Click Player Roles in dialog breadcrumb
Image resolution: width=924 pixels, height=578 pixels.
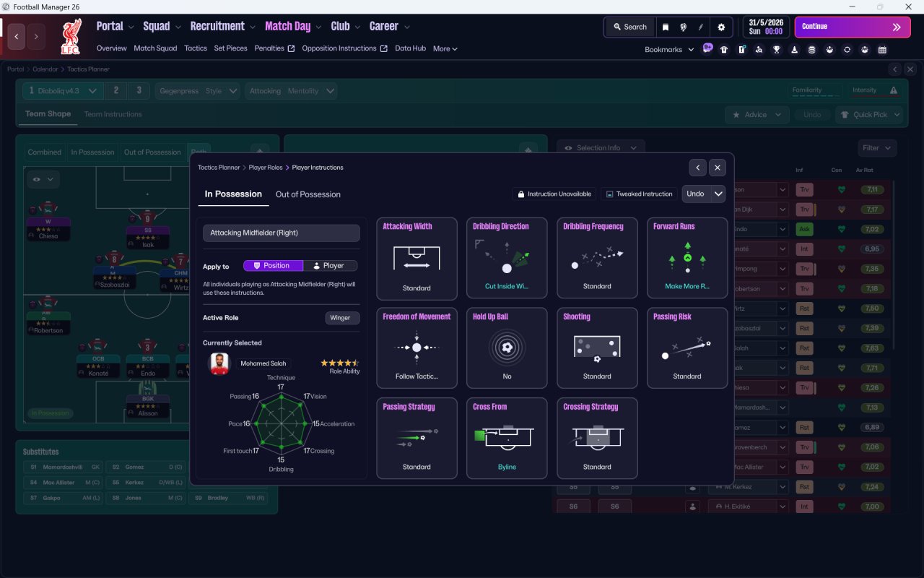click(x=266, y=168)
